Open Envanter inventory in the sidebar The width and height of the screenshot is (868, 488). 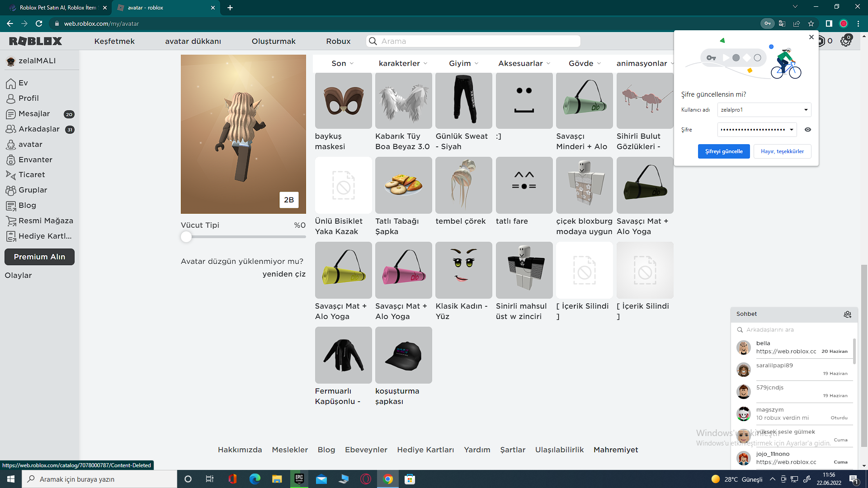point(35,160)
